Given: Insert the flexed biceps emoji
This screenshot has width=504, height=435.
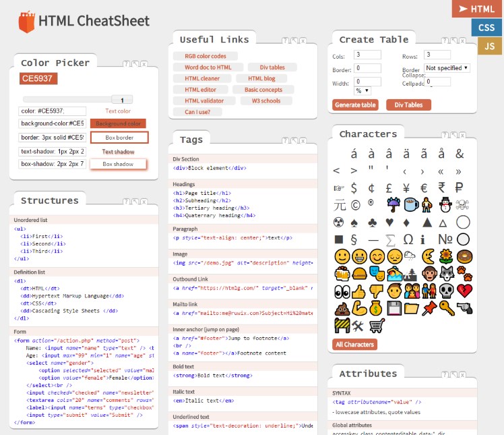Looking at the screenshot, I should 359,308.
